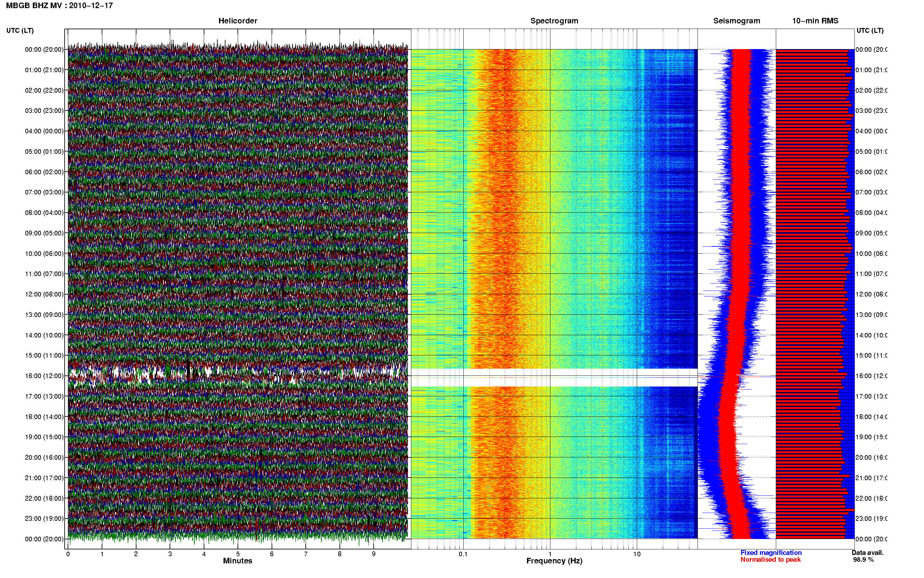Viewport: 924px width, 578px height.
Task: Click the left 03:00 (23:00) time label
Action: (44, 111)
